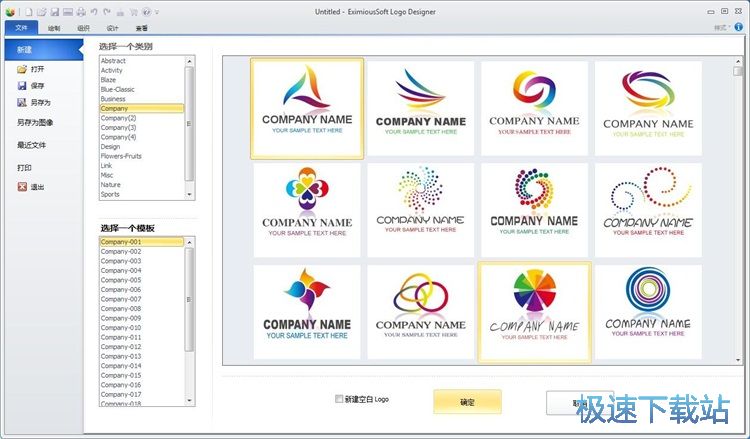This screenshot has width=750, height=439.
Task: Select the dotted double spiral logo thumbnail
Action: (x=648, y=210)
